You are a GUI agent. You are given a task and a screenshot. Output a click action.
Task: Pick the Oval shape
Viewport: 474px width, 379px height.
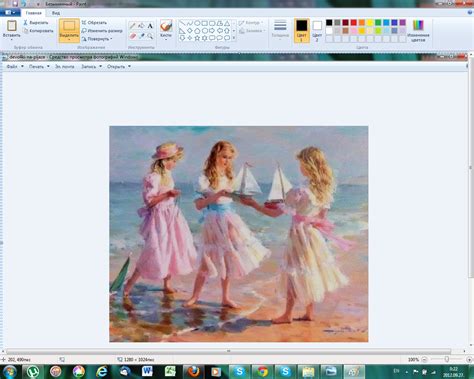(x=197, y=23)
